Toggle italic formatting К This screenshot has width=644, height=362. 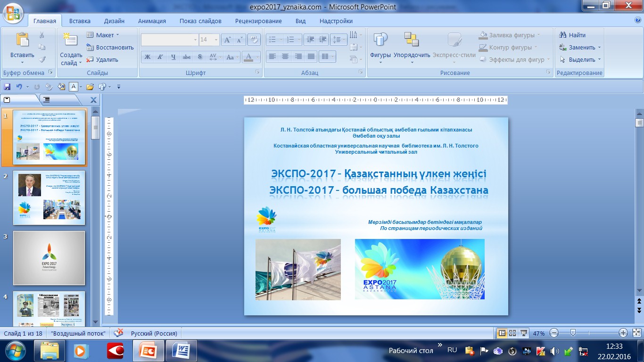[160, 57]
